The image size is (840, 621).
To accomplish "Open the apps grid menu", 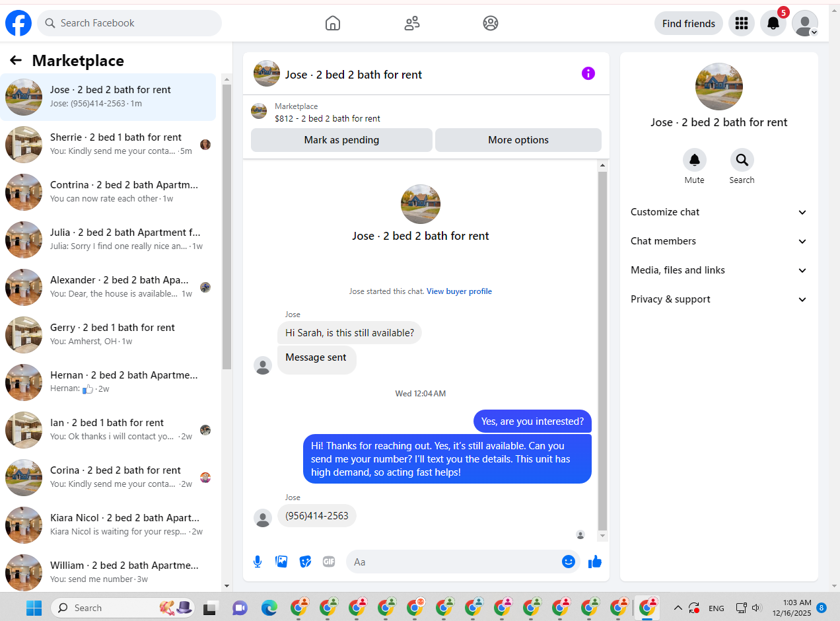I will pos(742,23).
